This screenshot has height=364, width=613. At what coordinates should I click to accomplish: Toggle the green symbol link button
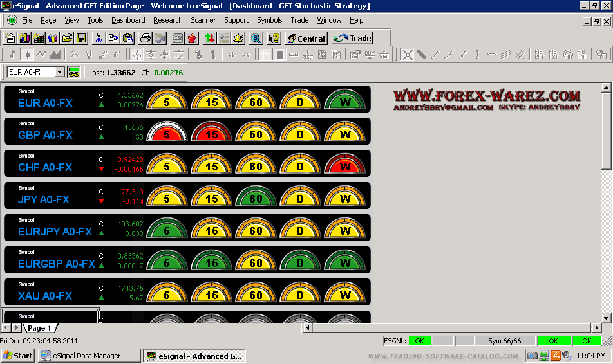point(73,72)
